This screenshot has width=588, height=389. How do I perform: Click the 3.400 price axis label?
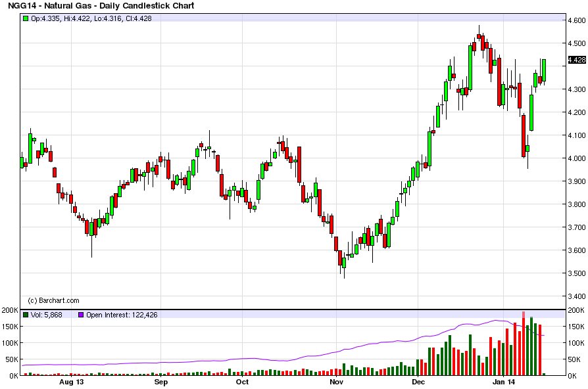click(577, 296)
